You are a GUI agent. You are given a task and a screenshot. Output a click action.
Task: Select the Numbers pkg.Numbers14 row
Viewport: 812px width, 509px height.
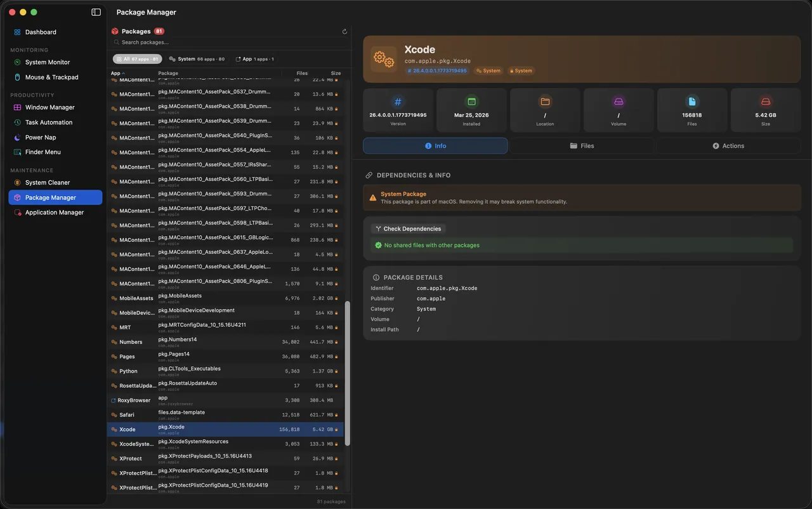point(225,342)
